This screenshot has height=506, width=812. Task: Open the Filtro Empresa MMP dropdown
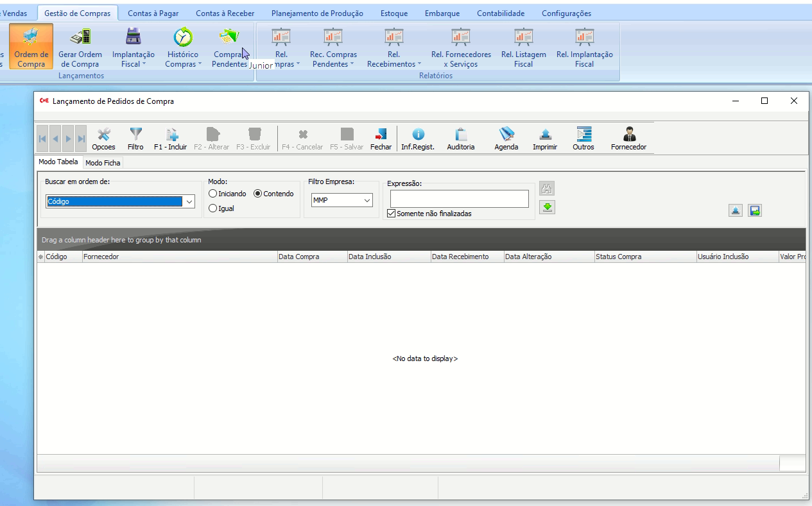[x=367, y=201]
